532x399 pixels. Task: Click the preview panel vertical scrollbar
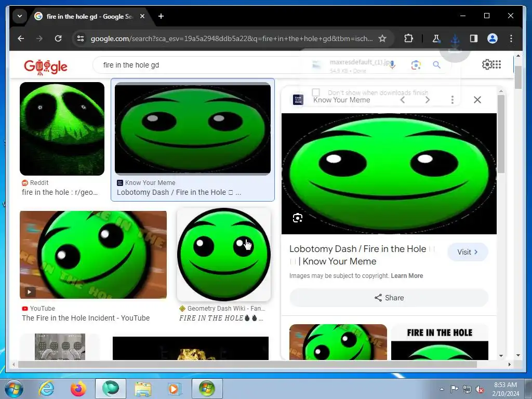(501, 134)
